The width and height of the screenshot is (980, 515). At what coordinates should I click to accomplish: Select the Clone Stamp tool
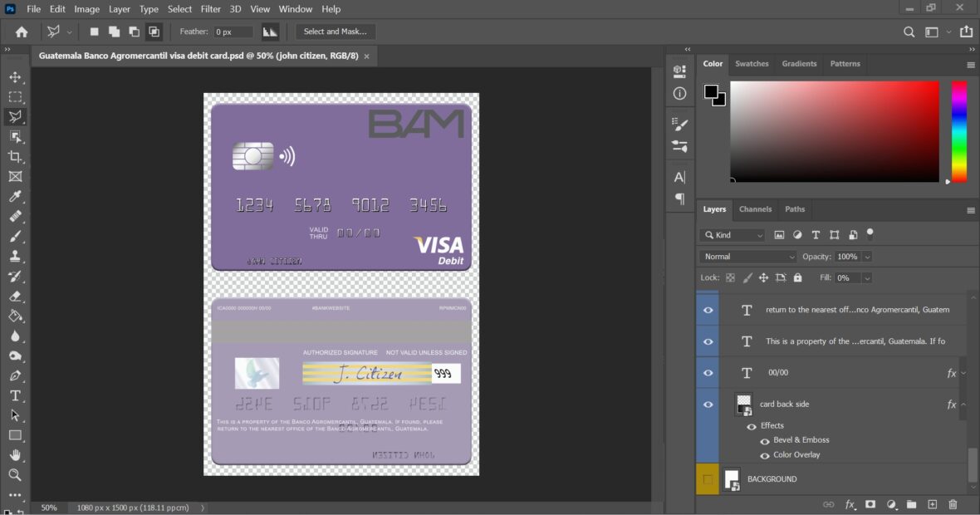[x=15, y=256]
